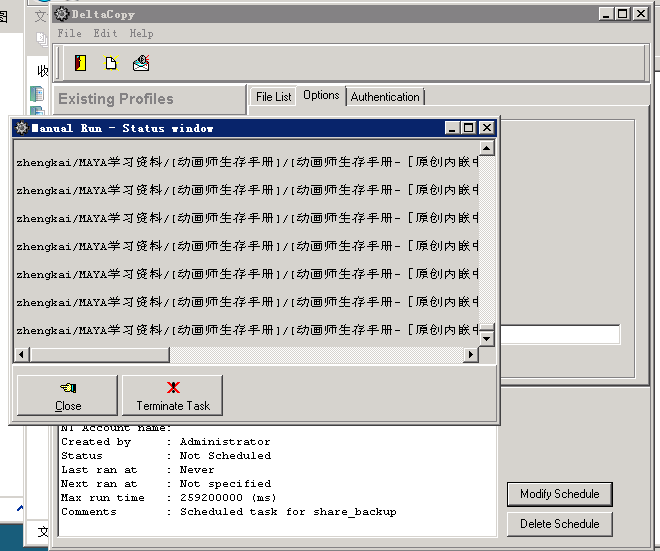Click the red exit door toolbar icon
This screenshot has height=551, width=660.
80,63
